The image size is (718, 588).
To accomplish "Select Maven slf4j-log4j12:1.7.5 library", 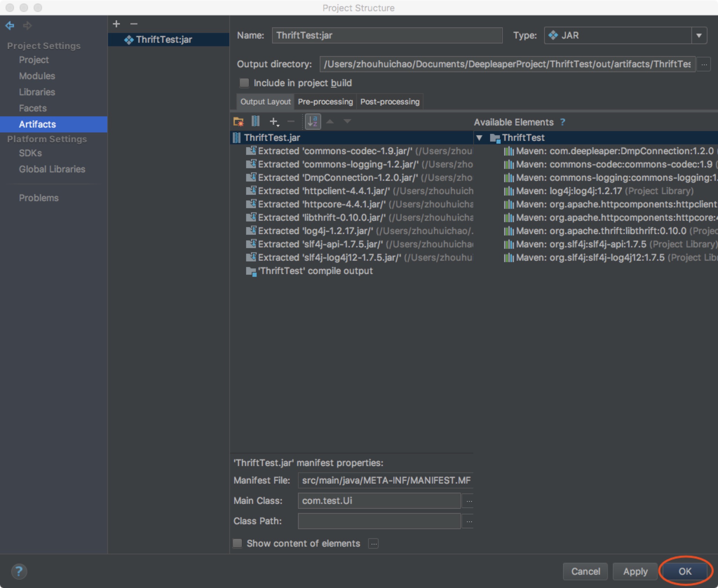I will [610, 258].
